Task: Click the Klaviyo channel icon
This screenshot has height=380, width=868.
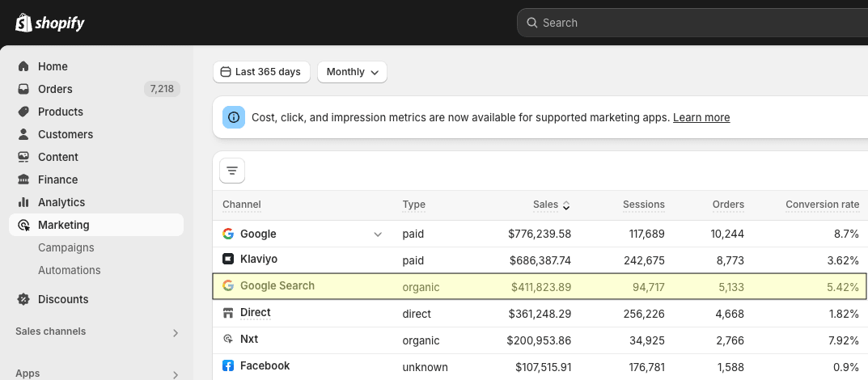Action: pyautogui.click(x=228, y=259)
